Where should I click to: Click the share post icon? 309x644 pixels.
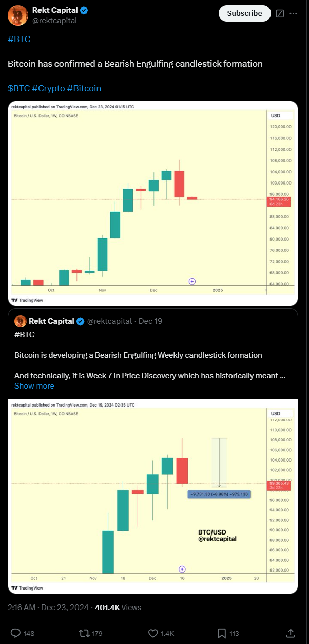pyautogui.click(x=290, y=633)
